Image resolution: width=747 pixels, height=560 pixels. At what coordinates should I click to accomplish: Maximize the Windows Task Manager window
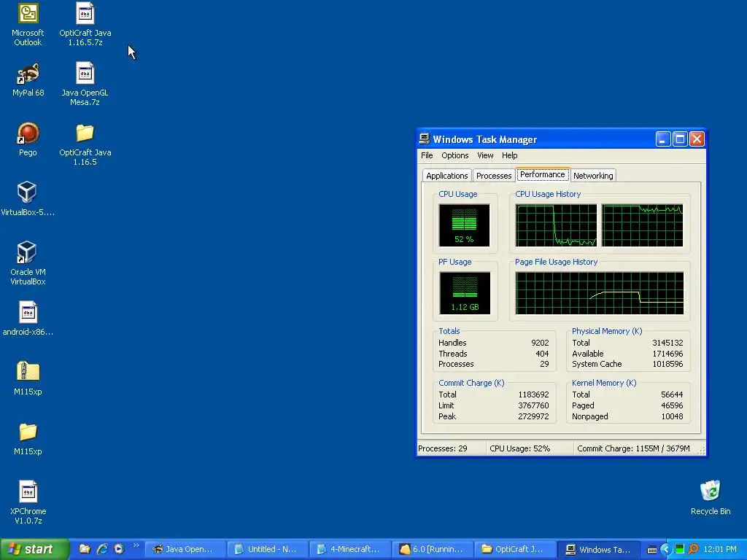[x=680, y=139]
